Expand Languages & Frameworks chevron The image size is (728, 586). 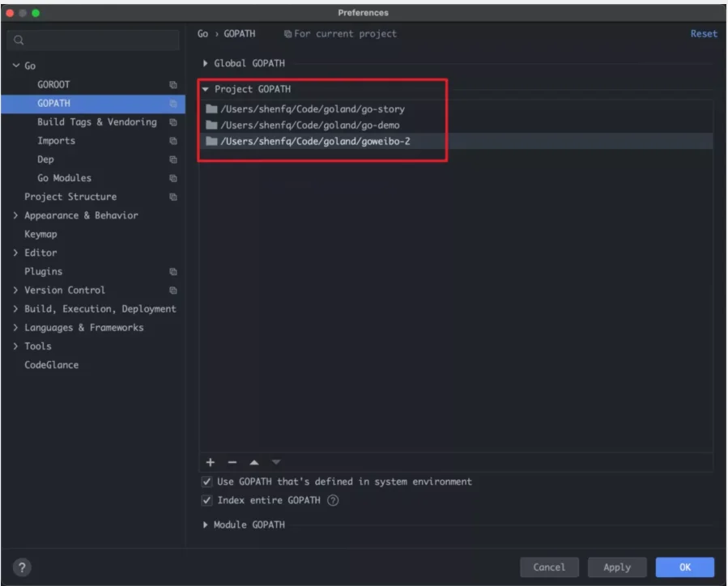(x=15, y=327)
